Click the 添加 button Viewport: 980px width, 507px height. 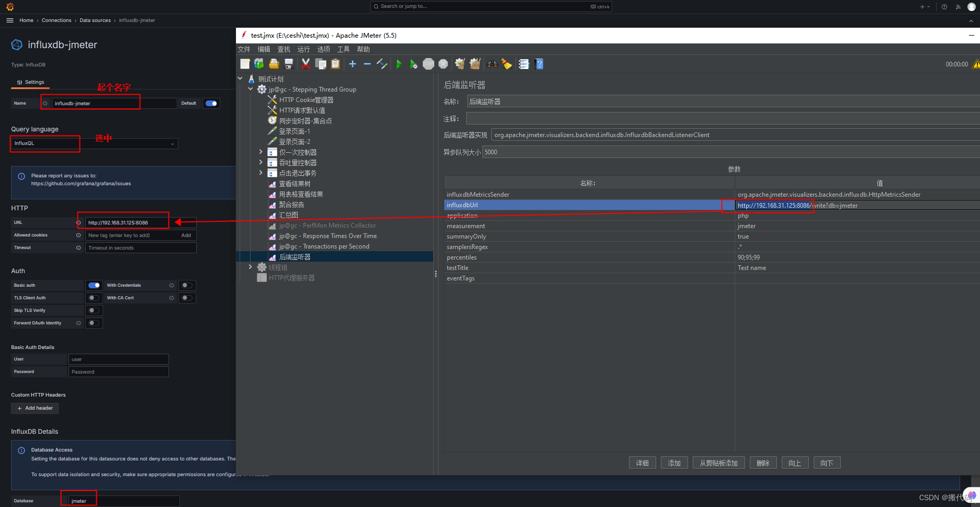click(x=674, y=463)
